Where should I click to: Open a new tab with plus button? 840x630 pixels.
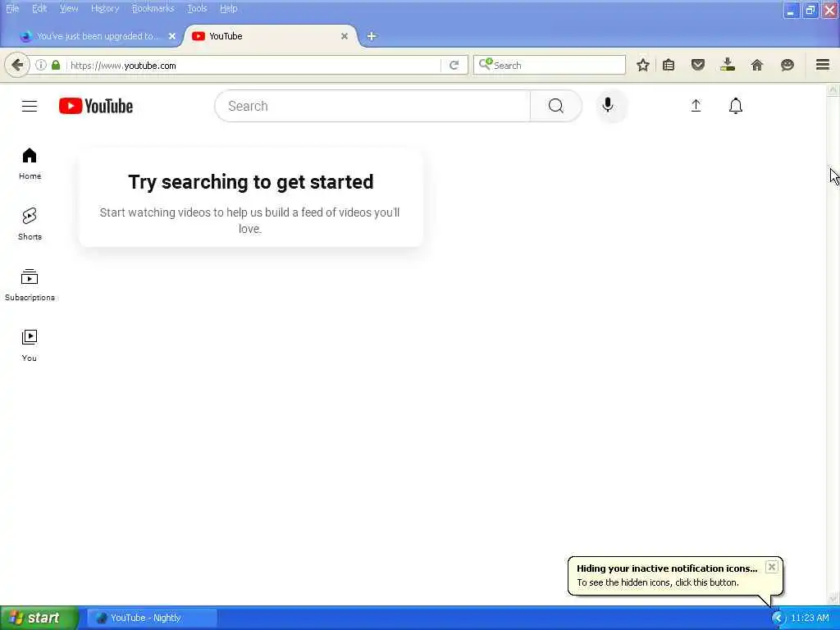[372, 36]
